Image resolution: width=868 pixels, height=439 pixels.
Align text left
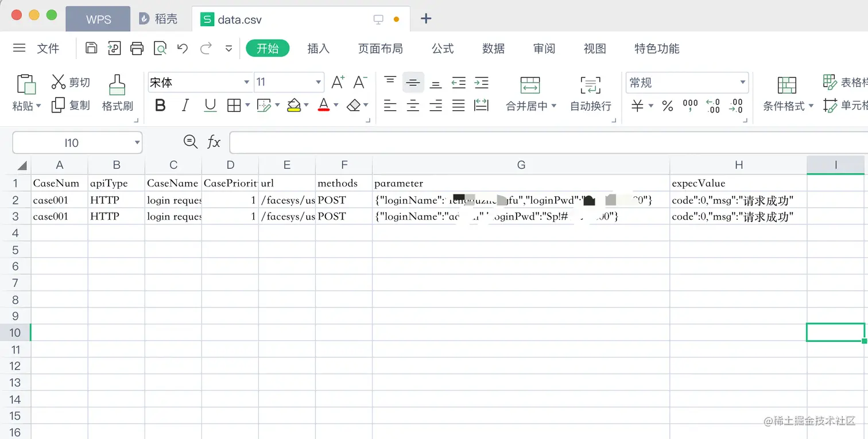[390, 105]
